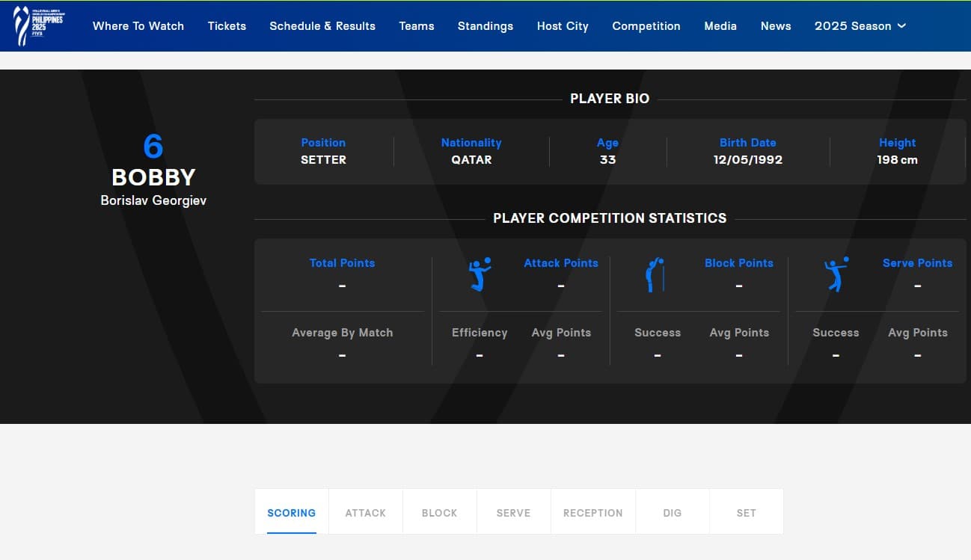Switch to the ATTACK tab
The width and height of the screenshot is (971, 560).
[366, 513]
